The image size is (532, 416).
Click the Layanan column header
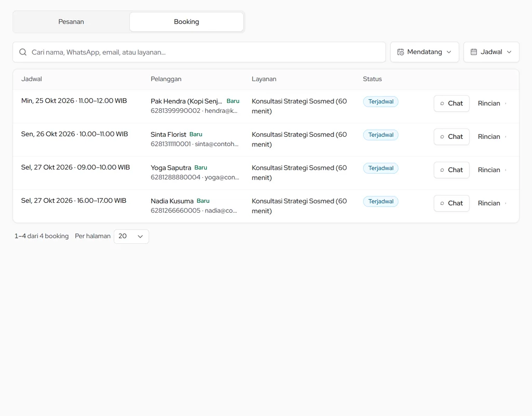coord(264,79)
